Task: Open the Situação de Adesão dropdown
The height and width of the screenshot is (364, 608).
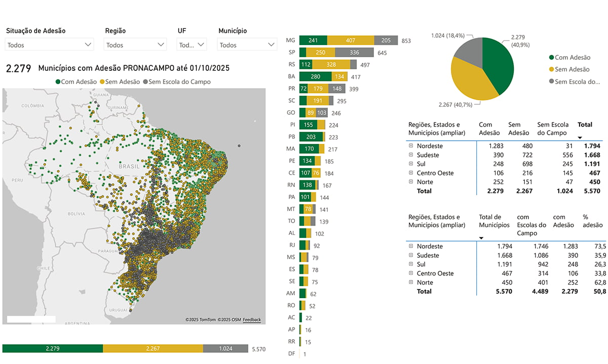Action: click(49, 45)
